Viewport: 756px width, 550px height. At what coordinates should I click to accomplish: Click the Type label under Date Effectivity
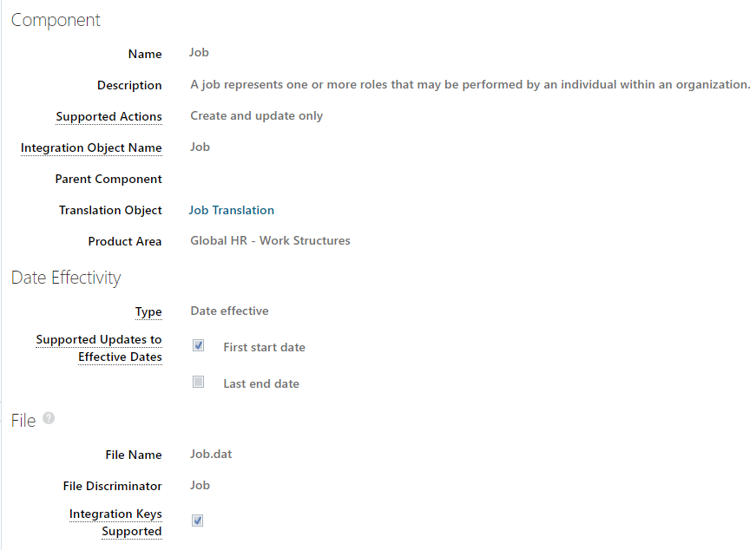148,311
